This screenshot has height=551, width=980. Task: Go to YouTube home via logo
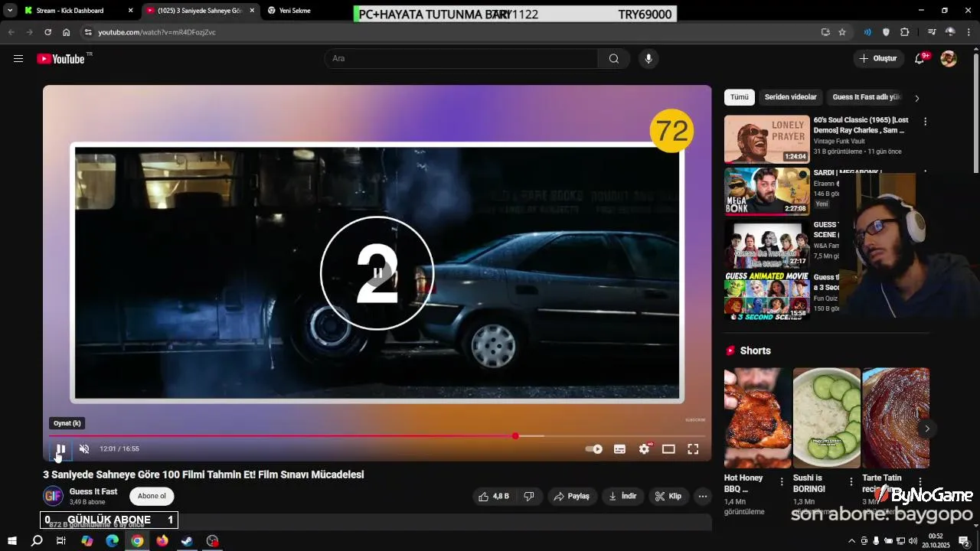(x=61, y=59)
